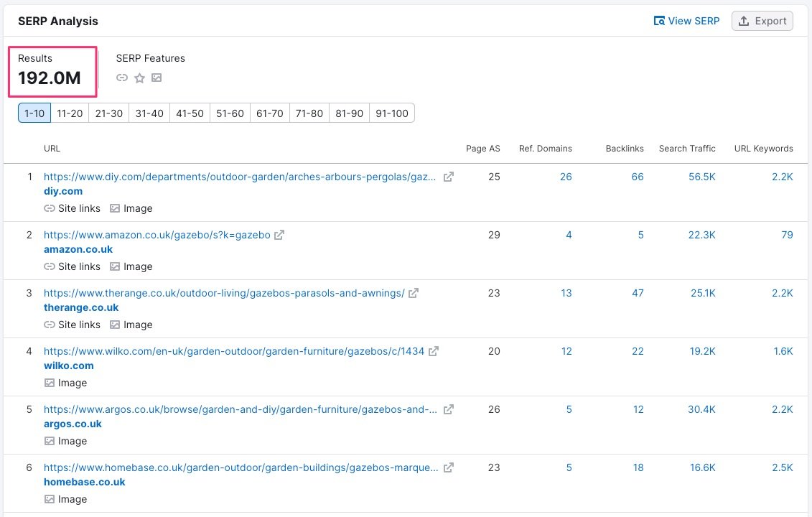
Task: Click URL Keywords value 1.6K
Action: (x=783, y=351)
